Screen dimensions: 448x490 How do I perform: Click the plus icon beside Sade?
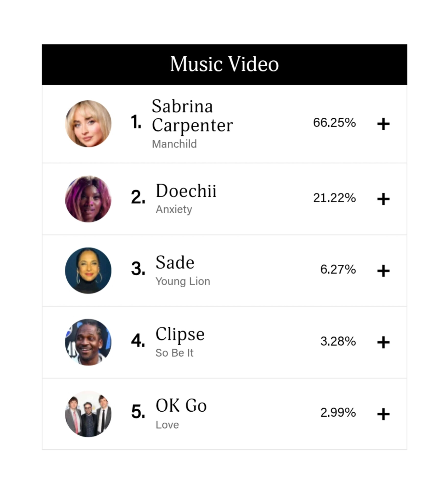click(383, 271)
